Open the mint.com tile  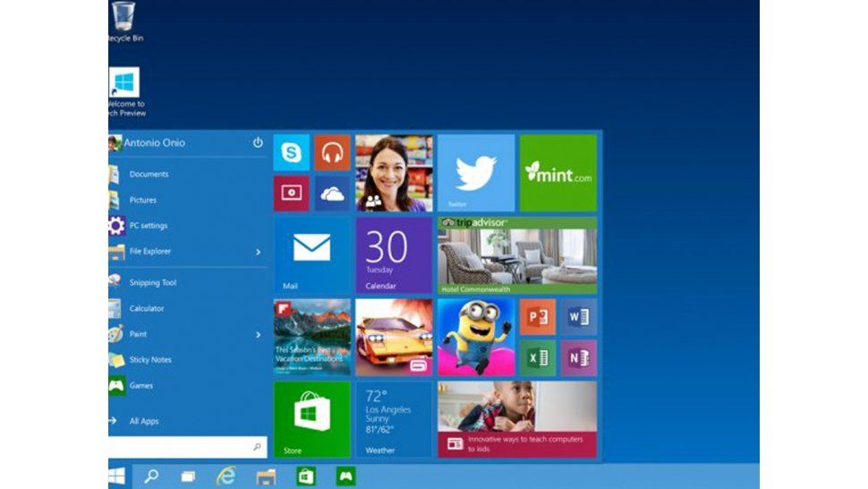tap(558, 173)
